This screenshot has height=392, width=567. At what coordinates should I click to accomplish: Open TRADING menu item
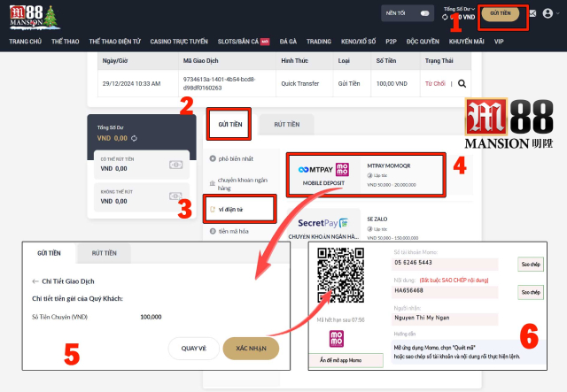319,42
